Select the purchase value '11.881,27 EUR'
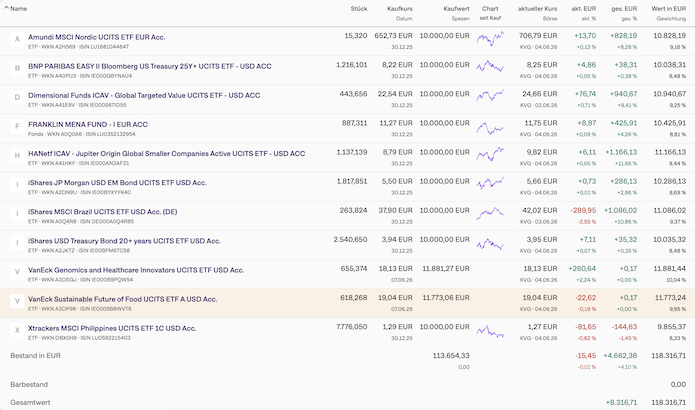Screen dimensions: 695x410 tap(446, 269)
